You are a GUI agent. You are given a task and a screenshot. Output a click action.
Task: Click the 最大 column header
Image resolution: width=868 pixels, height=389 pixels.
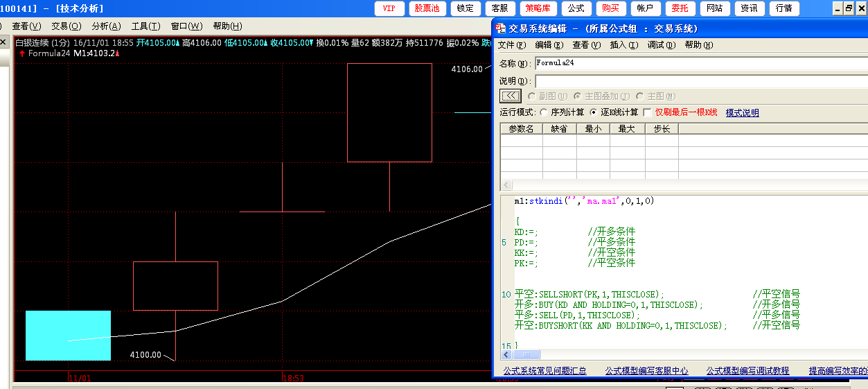point(627,129)
